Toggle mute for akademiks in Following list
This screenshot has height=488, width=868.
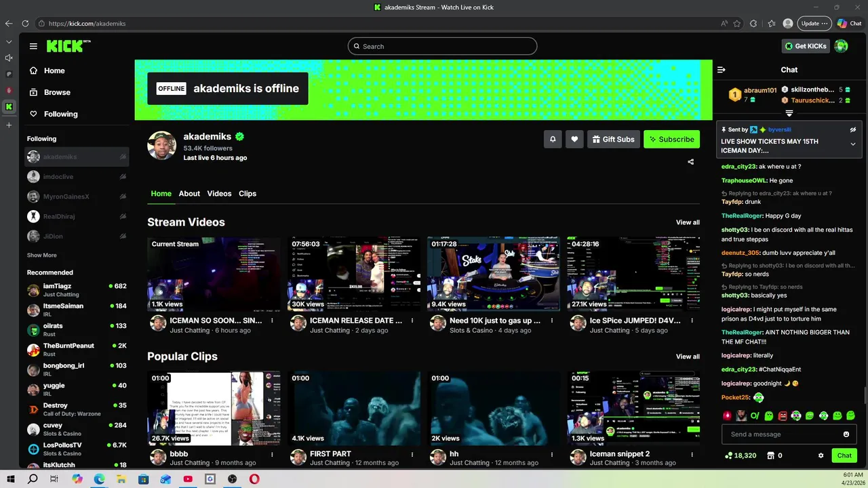(x=123, y=157)
